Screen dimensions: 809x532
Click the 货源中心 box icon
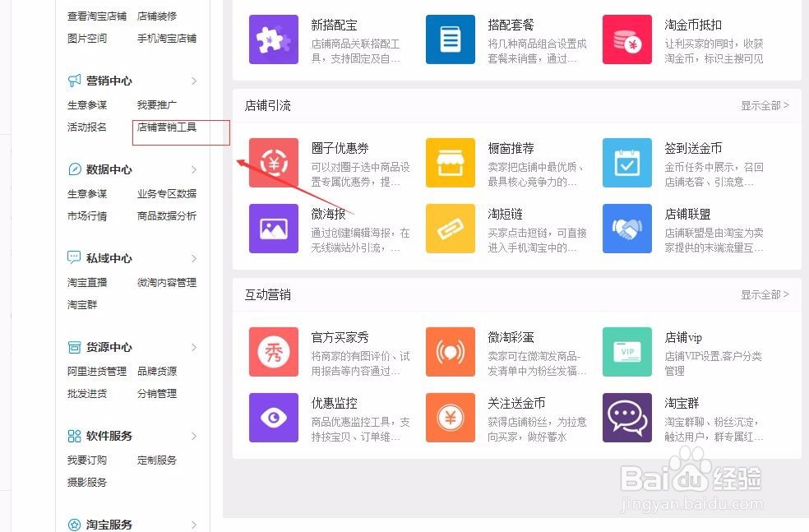point(74,347)
